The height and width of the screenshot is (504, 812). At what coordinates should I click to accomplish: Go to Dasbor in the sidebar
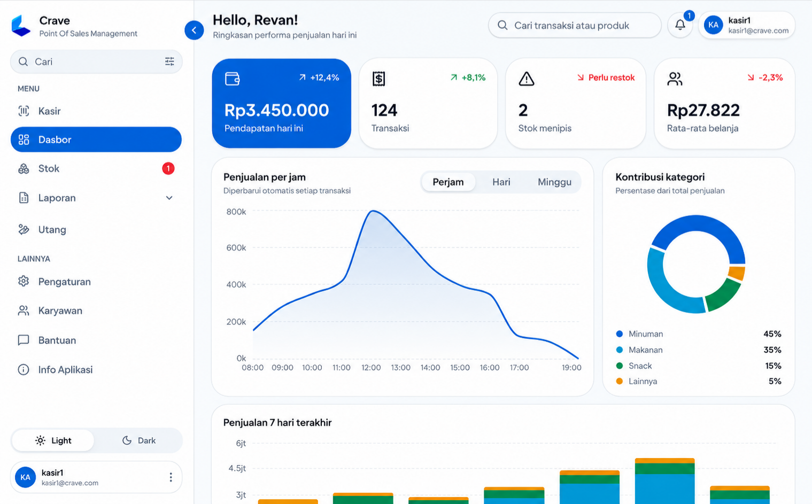coord(96,139)
